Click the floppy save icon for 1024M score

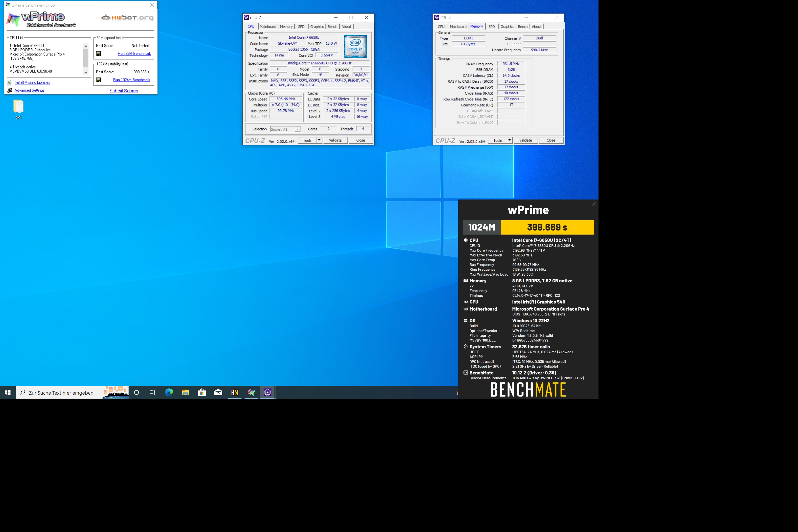(x=98, y=80)
